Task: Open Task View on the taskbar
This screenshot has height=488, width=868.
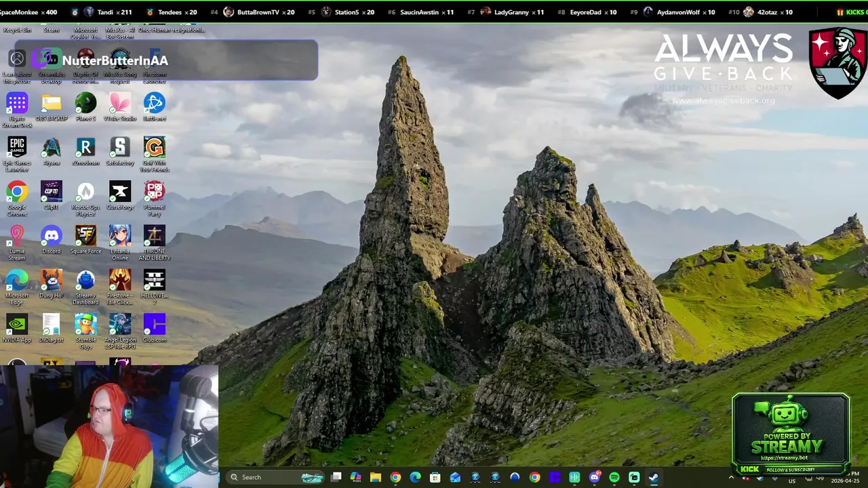Action: (336, 477)
